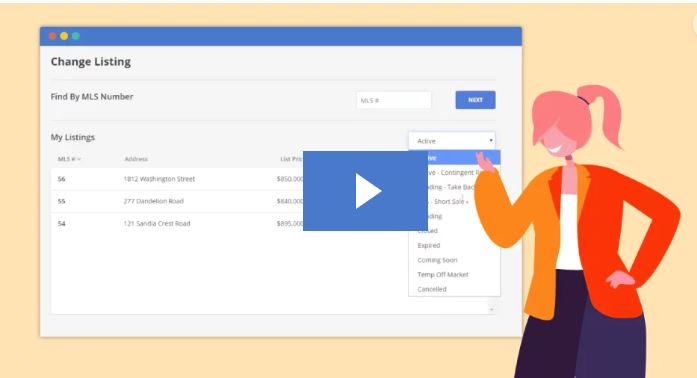697x378 pixels.
Task: Click the dropdown arrow beside Active
Action: coord(491,141)
